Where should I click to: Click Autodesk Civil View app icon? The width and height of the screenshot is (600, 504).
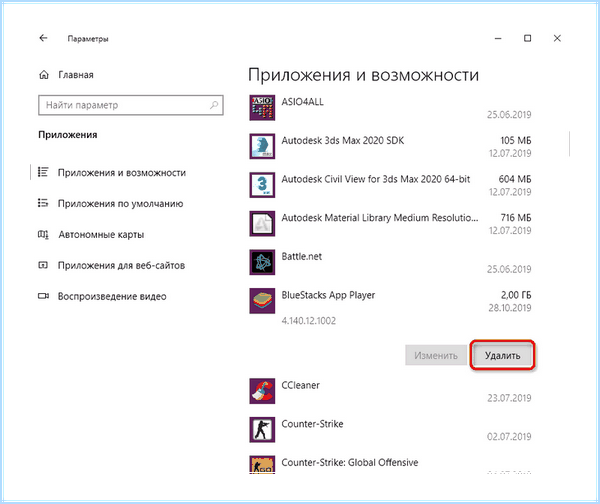[x=262, y=185]
